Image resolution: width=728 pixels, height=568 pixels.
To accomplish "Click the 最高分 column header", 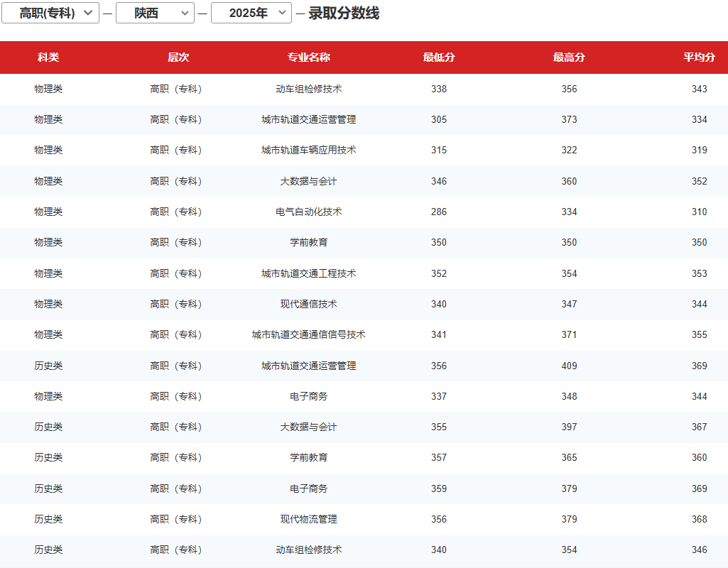I will pos(569,58).
